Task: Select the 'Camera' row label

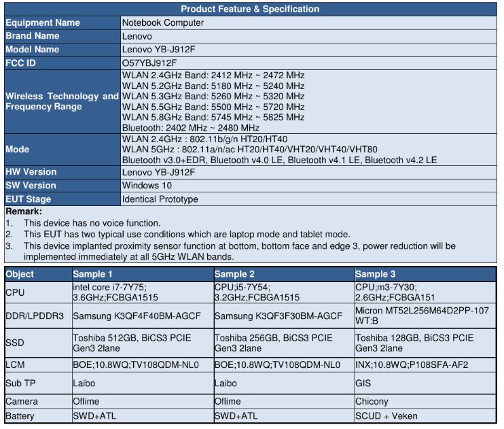Action: (39, 402)
